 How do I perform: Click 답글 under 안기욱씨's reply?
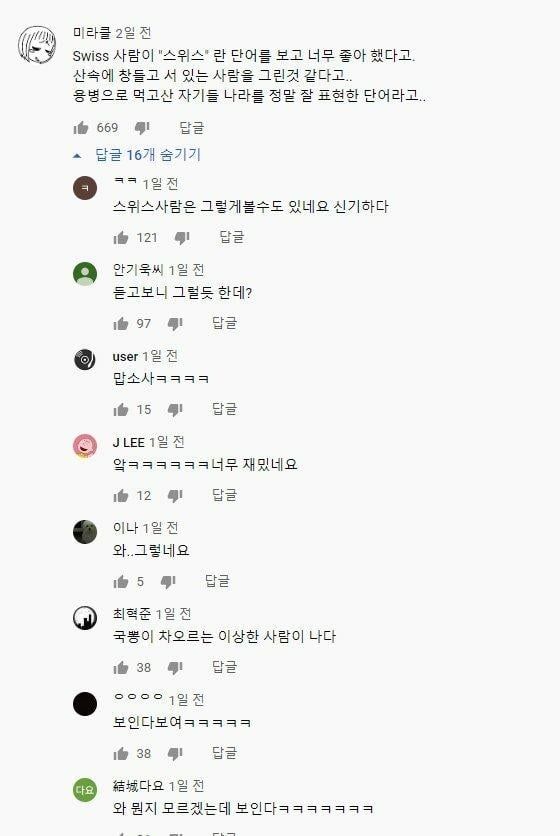pos(224,323)
